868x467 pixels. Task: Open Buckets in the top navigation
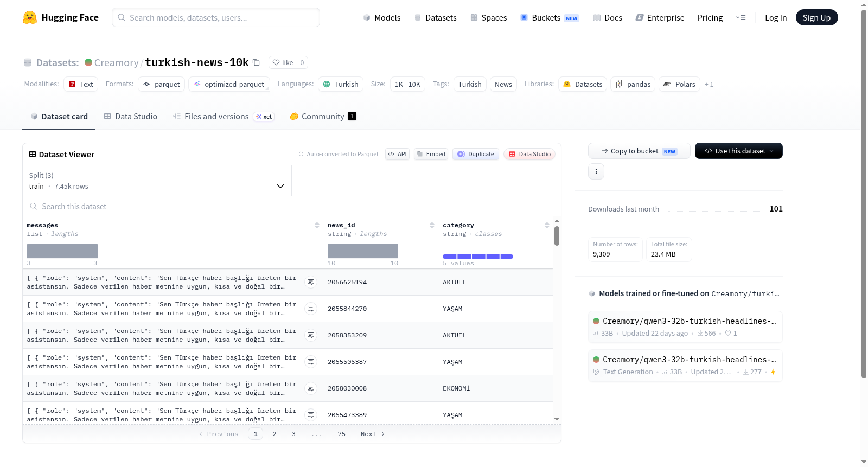(x=550, y=18)
